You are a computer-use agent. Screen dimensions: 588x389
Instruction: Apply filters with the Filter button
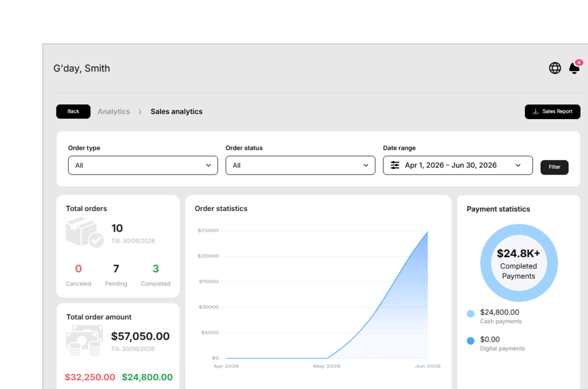pos(554,167)
